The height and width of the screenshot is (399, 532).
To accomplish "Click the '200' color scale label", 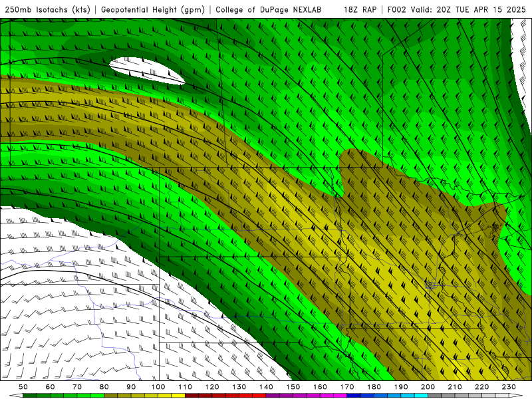I will 428,387.
